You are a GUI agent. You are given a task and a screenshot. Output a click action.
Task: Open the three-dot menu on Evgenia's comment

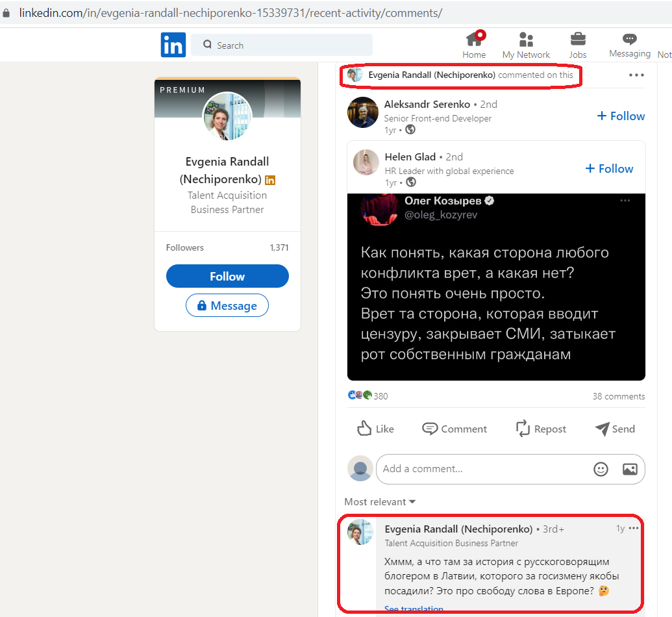(x=634, y=528)
